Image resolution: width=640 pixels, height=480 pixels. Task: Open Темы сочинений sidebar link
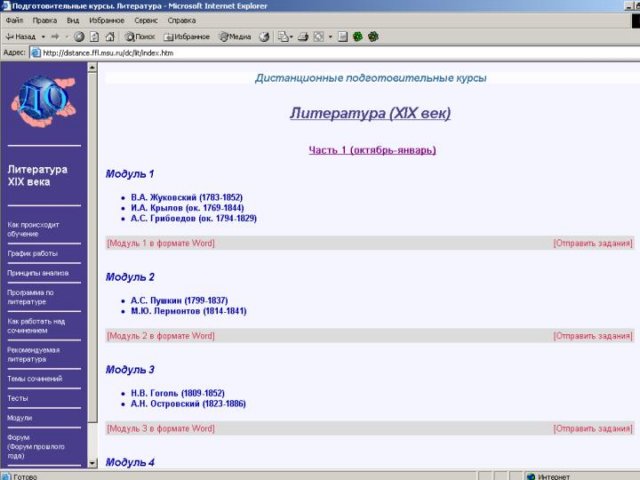(x=35, y=379)
